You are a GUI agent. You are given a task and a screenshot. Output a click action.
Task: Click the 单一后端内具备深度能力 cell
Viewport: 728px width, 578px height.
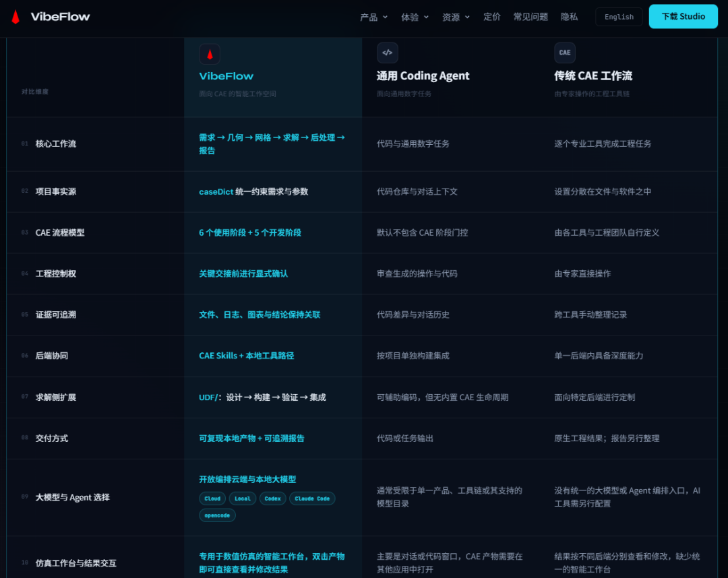pyautogui.click(x=599, y=356)
